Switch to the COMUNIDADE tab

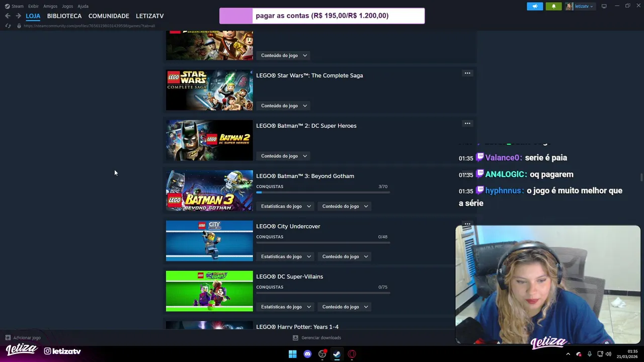coord(109,16)
